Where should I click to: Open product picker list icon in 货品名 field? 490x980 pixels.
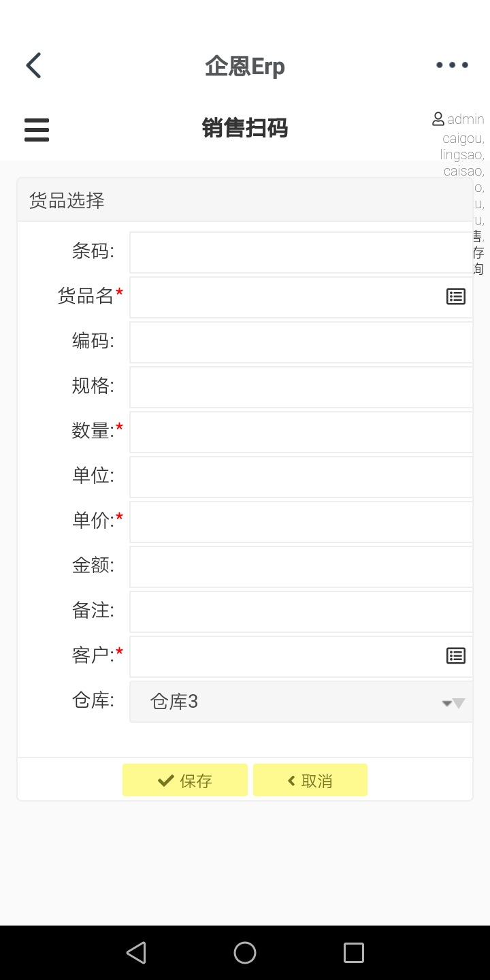point(455,297)
